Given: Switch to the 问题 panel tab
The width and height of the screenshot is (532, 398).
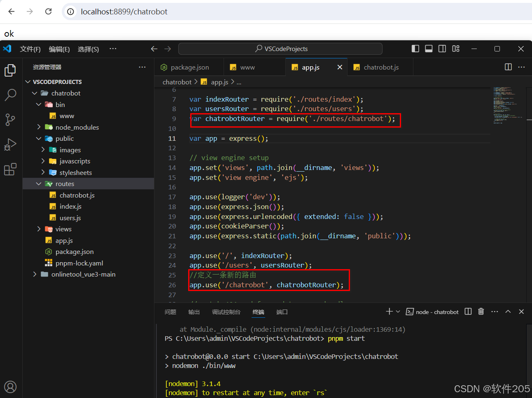Looking at the screenshot, I should click(x=170, y=312).
